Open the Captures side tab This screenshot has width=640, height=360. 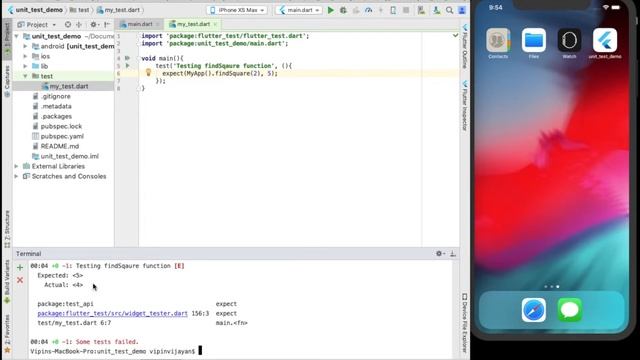pos(7,81)
